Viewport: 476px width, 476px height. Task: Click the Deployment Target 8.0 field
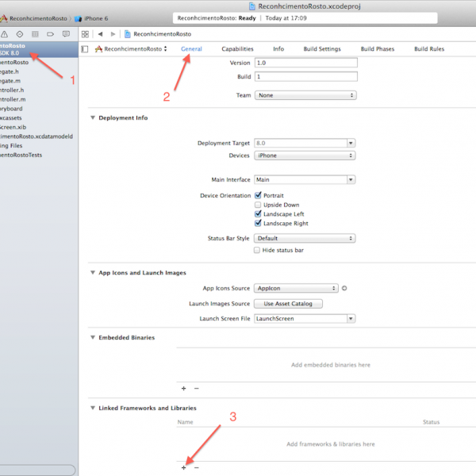click(x=301, y=143)
